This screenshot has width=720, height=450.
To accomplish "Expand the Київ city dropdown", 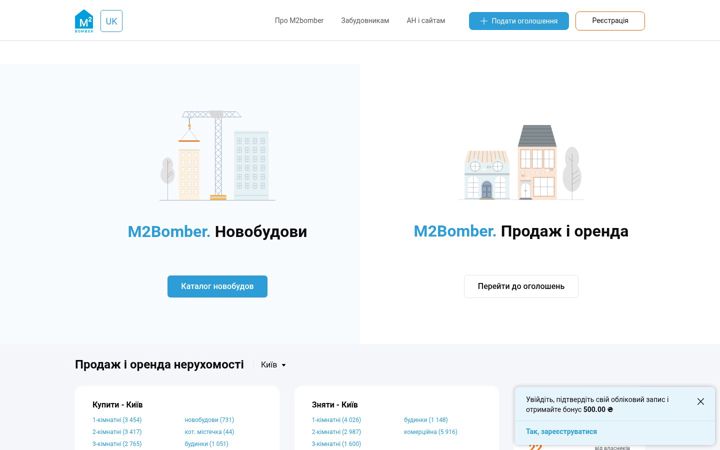I will 273,365.
